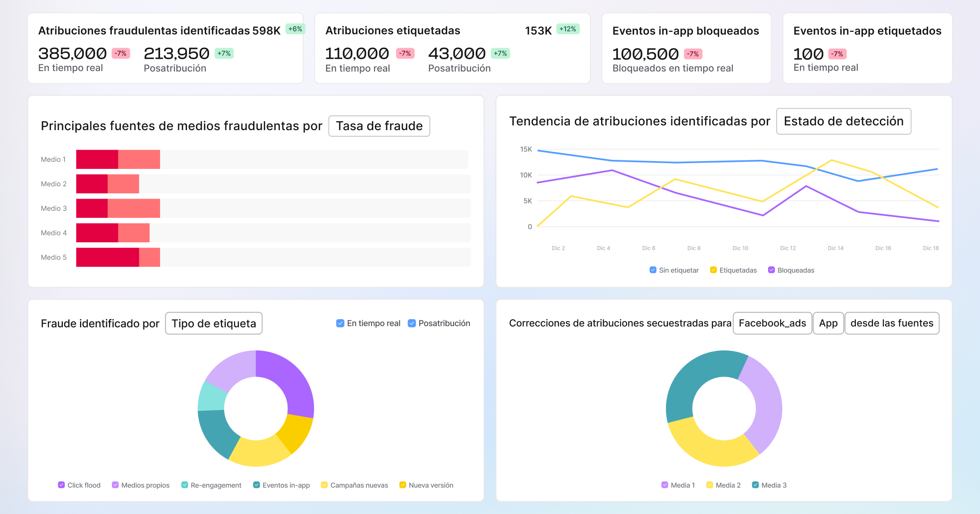
Task: Select the Medio 2 row label
Action: 53,184
